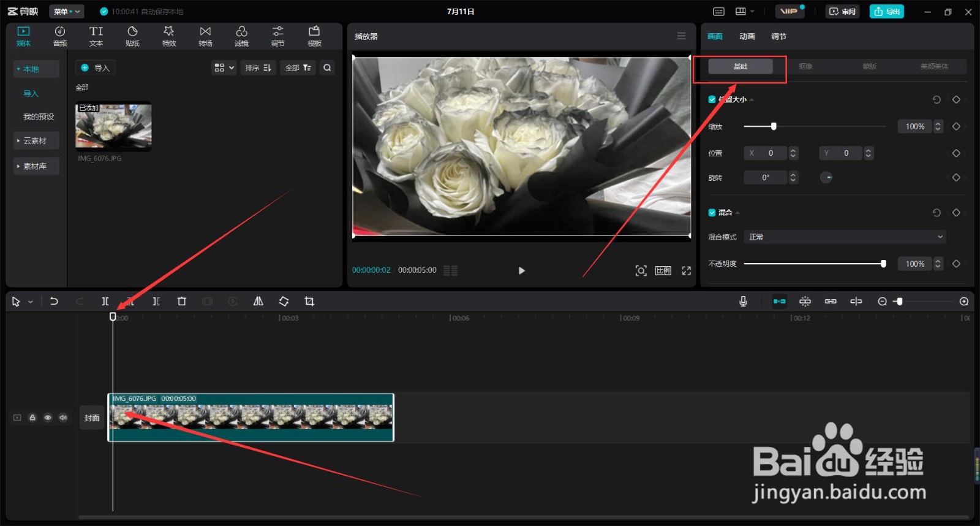980x526 pixels.
Task: Open the 音频 audio panel
Action: click(x=60, y=36)
